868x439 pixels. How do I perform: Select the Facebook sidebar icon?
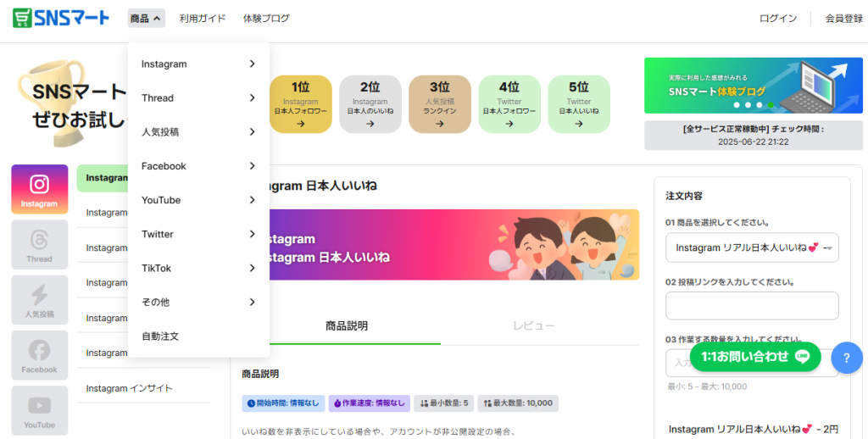pyautogui.click(x=39, y=355)
